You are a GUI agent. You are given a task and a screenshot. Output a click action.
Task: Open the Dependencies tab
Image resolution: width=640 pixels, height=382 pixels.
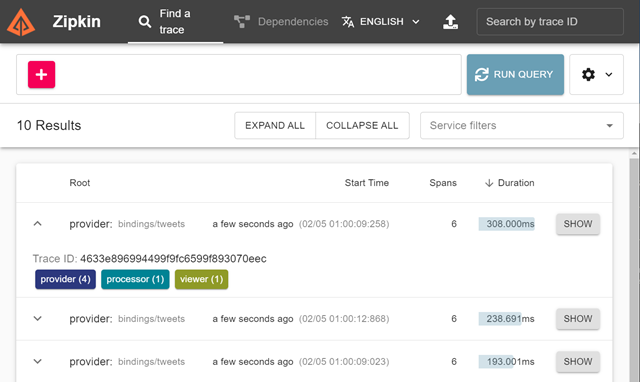coord(281,22)
